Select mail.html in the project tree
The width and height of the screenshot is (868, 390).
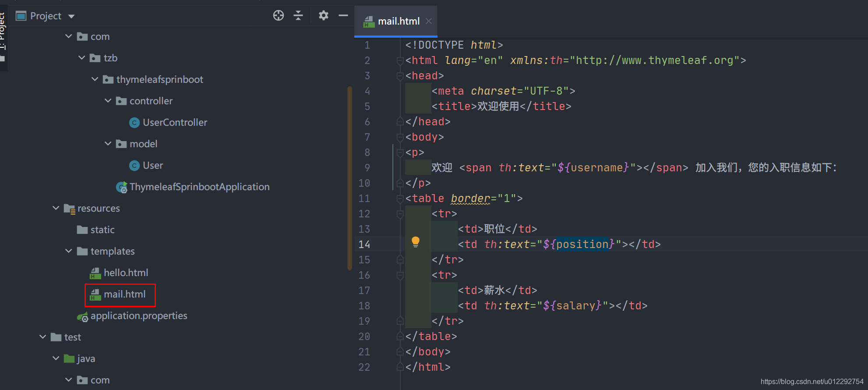pos(124,294)
